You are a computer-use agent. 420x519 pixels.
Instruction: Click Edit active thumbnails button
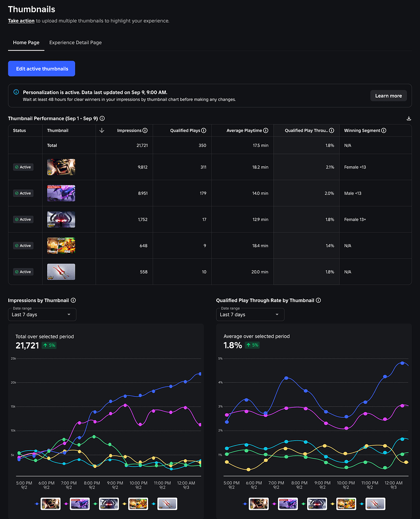click(x=42, y=69)
